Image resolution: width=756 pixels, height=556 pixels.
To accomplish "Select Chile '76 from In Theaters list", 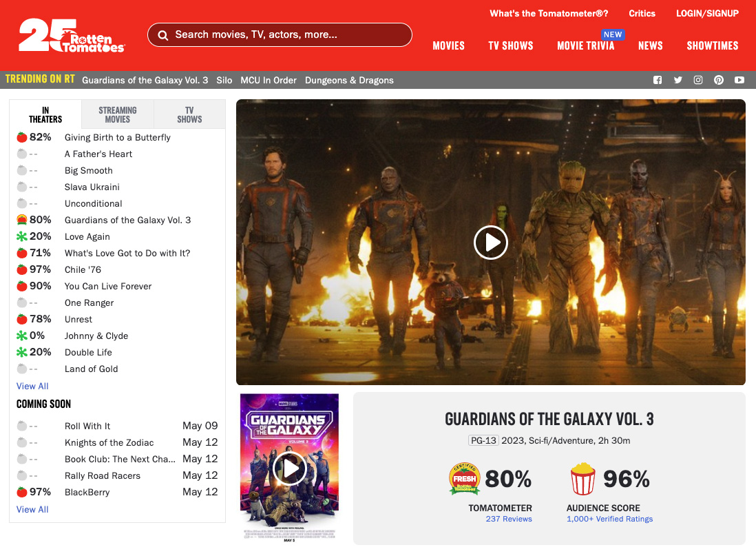I will tap(84, 269).
